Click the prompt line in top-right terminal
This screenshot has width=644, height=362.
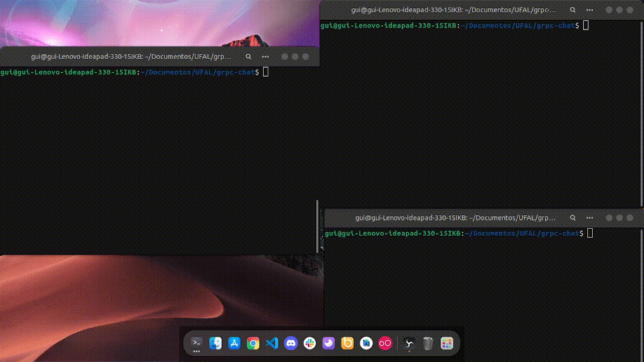click(x=455, y=25)
